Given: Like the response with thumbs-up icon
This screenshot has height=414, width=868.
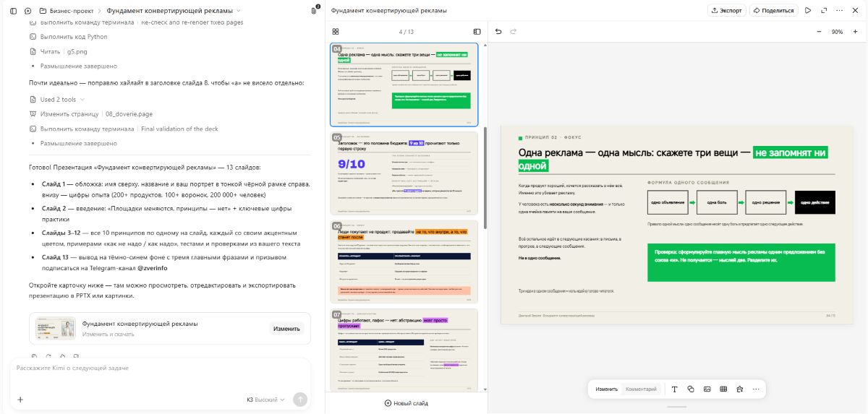Looking at the screenshot, I should coord(62,355).
